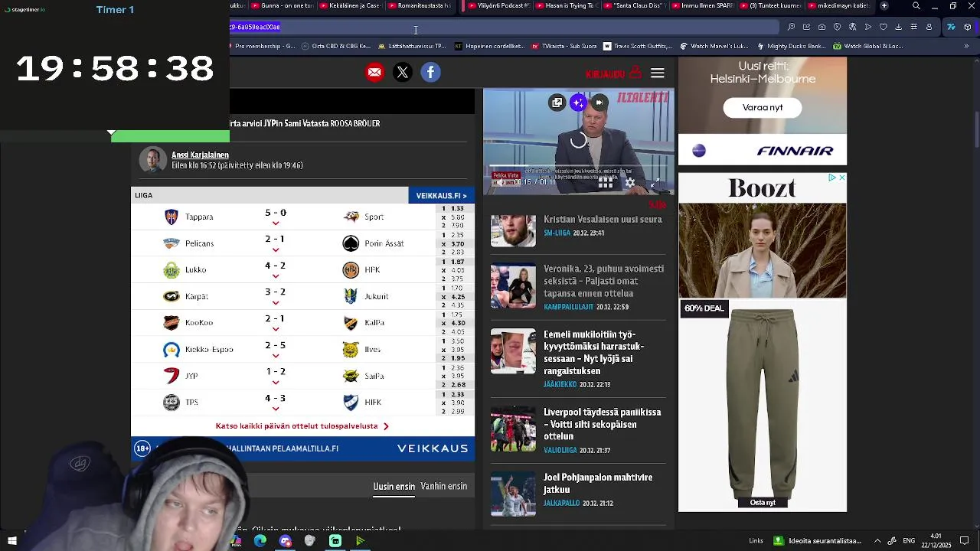Screen dimensions: 980x551
Task: Open the video grid view icon
Action: [606, 183]
